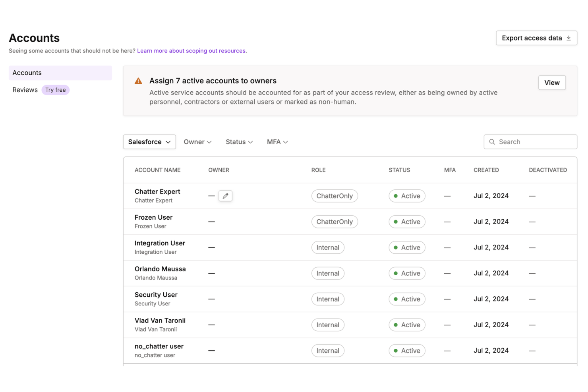Click the green status dot on Integration User's row

pos(395,247)
